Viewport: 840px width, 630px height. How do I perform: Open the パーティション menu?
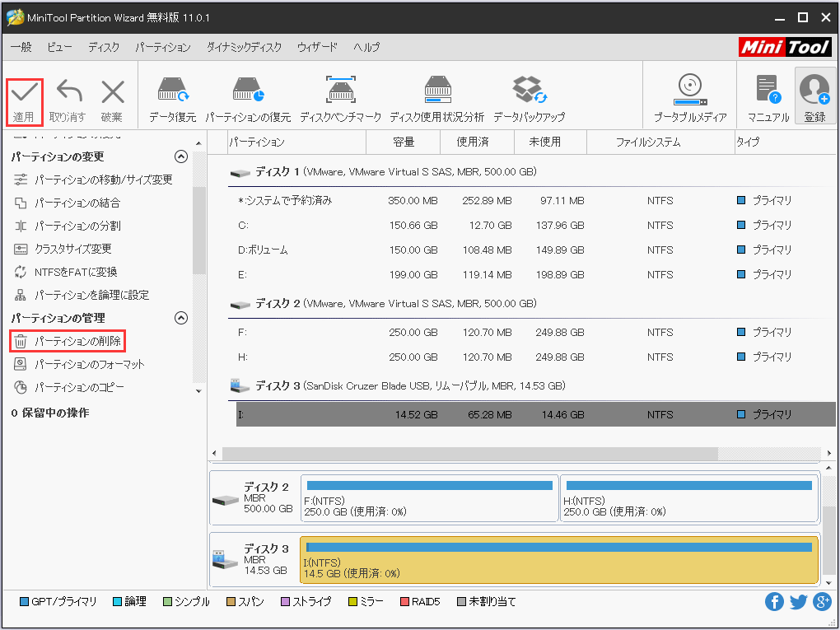tap(163, 47)
